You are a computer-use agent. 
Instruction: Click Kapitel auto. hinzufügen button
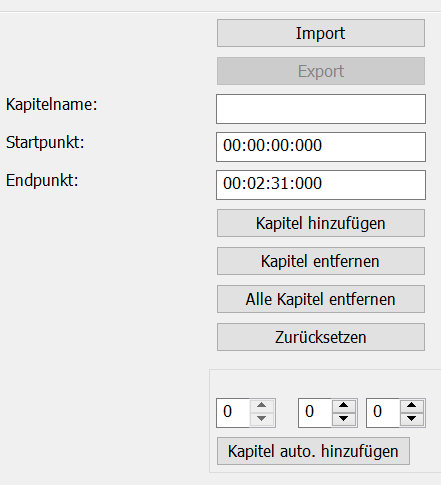tap(313, 451)
